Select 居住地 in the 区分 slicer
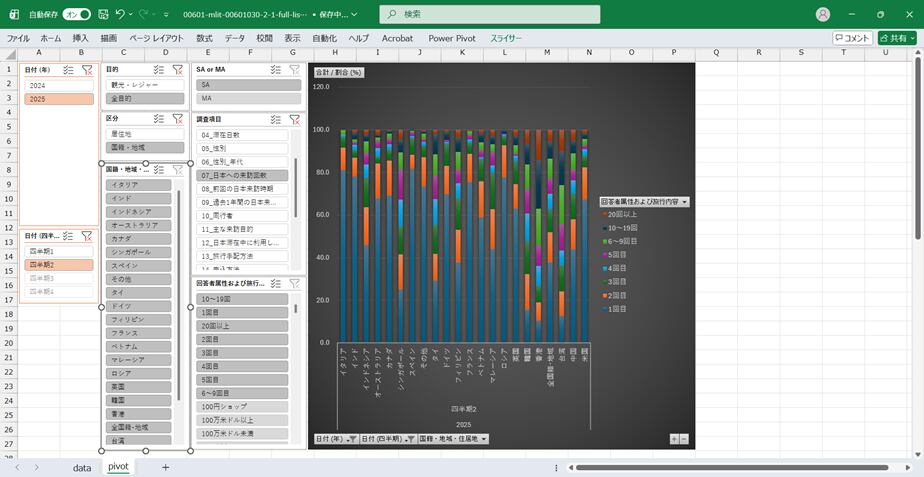924x477 pixels. [x=145, y=134]
